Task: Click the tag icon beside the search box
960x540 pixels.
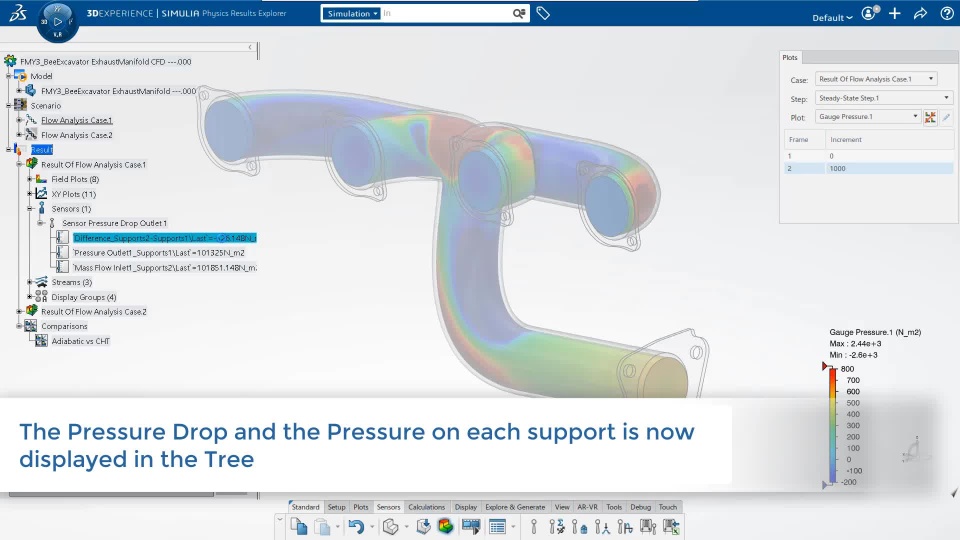Action: (x=543, y=13)
